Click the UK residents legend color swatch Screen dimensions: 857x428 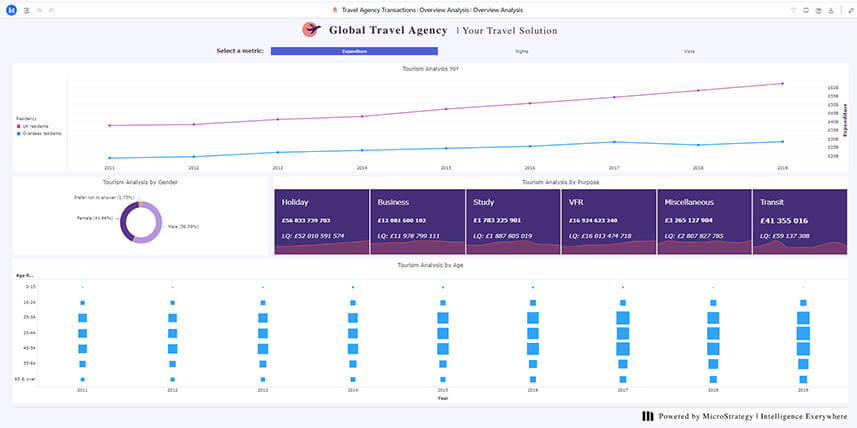pos(18,126)
